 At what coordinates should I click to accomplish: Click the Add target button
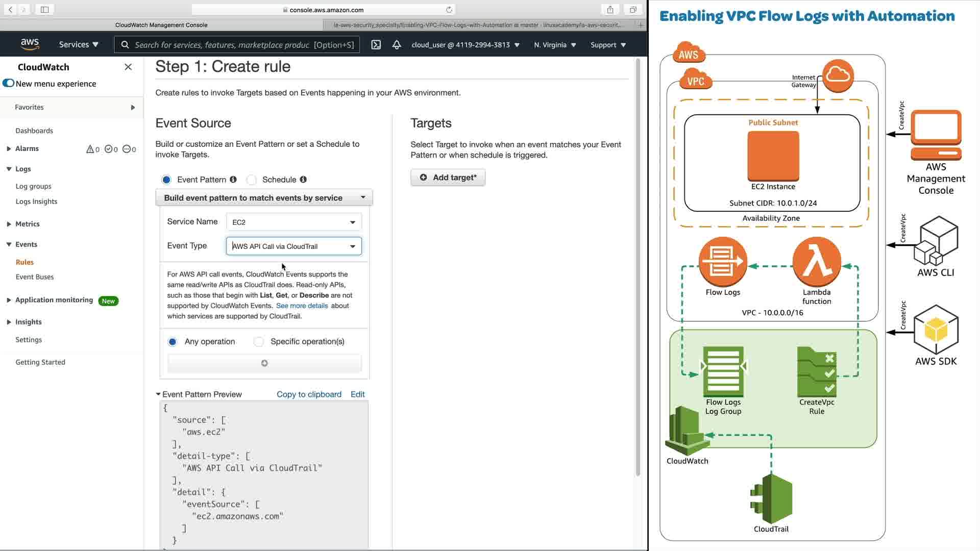tap(448, 178)
